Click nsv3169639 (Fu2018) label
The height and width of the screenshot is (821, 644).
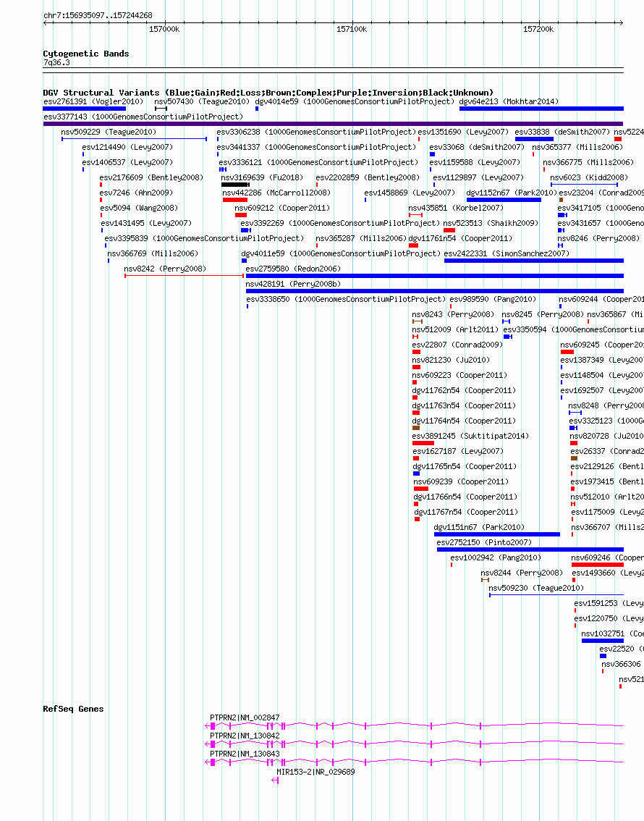pyautogui.click(x=263, y=177)
